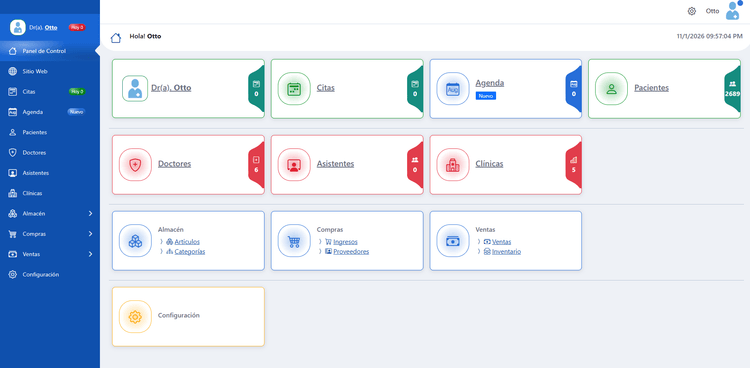Click doctor avatar icon in sidebar header

[x=18, y=28]
